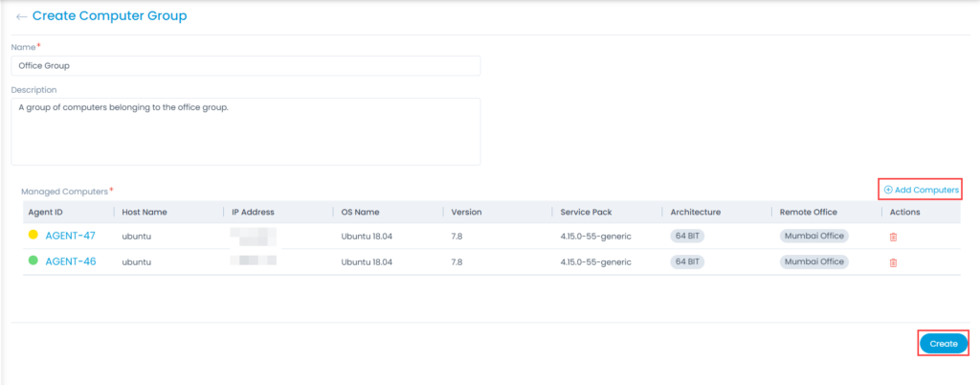Click the Host Name column header
The width and height of the screenshot is (980, 385).
click(x=145, y=212)
